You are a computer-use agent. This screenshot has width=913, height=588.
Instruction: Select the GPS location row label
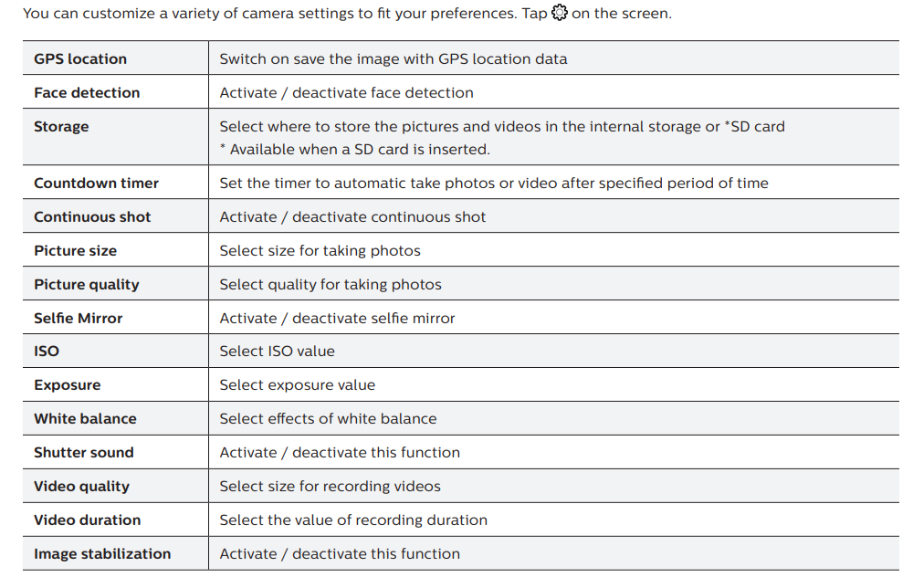coord(80,58)
